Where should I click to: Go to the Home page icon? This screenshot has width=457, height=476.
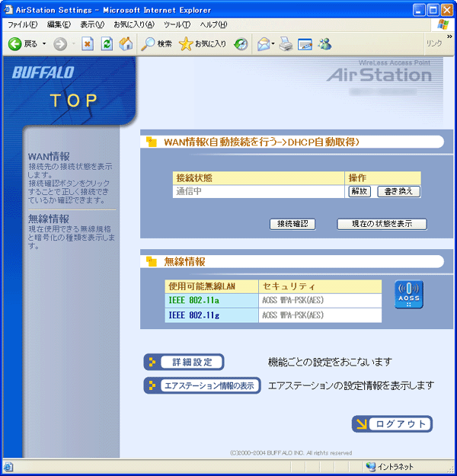126,44
